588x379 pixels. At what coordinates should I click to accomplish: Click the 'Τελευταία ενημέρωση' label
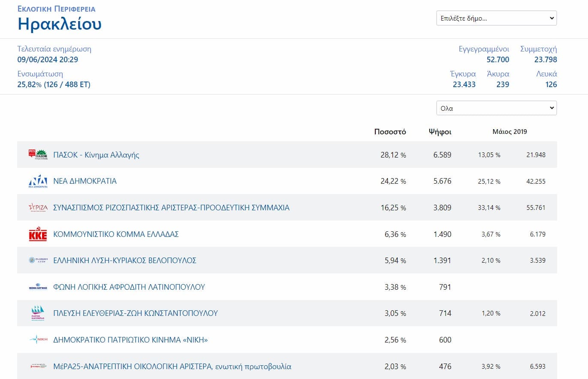[54, 49]
